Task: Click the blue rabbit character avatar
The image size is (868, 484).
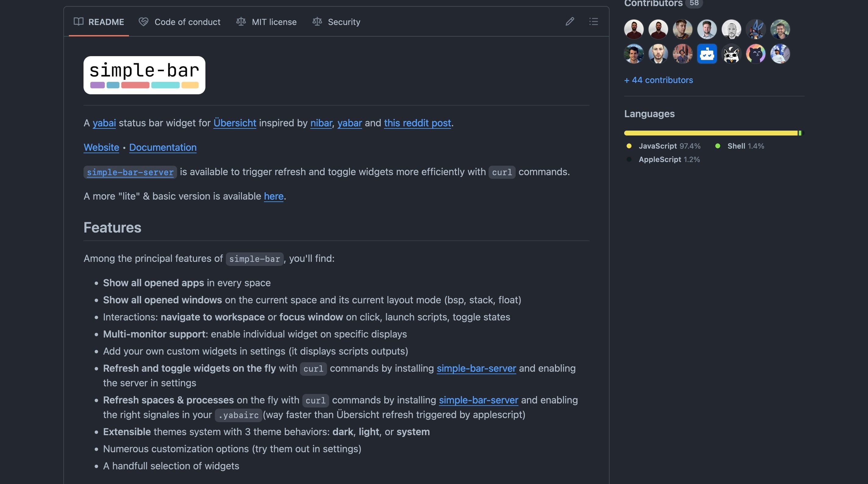Action: coord(756,29)
